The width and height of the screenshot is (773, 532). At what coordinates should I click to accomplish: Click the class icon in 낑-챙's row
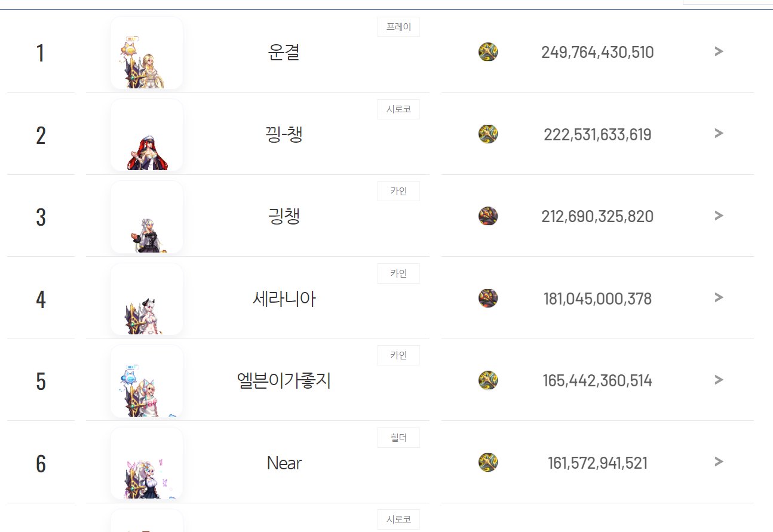488,134
